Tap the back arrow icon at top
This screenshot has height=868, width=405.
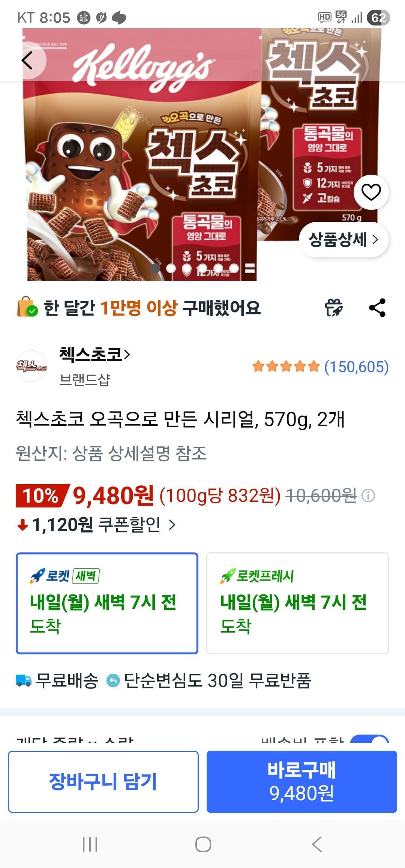[x=27, y=61]
